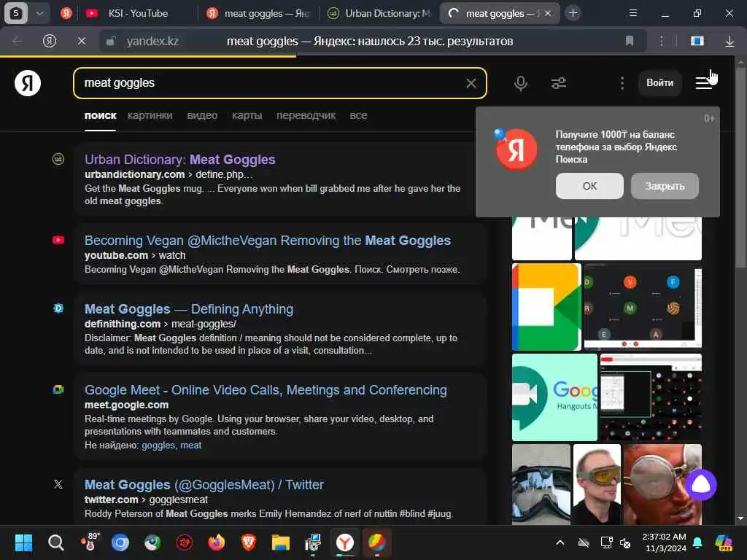Open a new tab with the plus button
Screen dimensions: 747x560
573,13
